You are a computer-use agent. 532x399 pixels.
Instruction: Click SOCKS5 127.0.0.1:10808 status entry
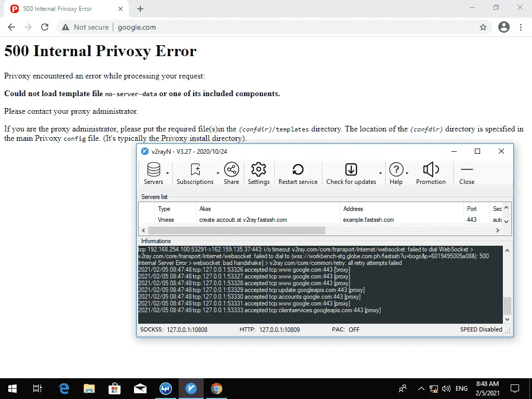point(174,329)
